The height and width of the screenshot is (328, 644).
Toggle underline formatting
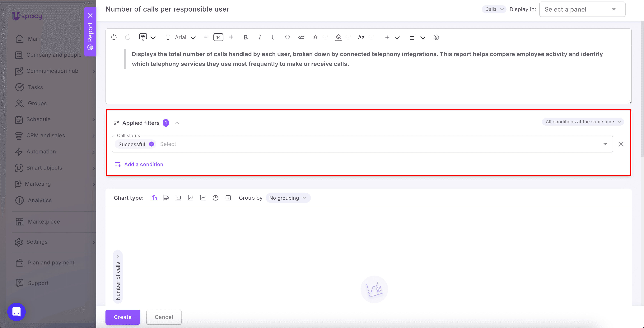pyautogui.click(x=273, y=37)
